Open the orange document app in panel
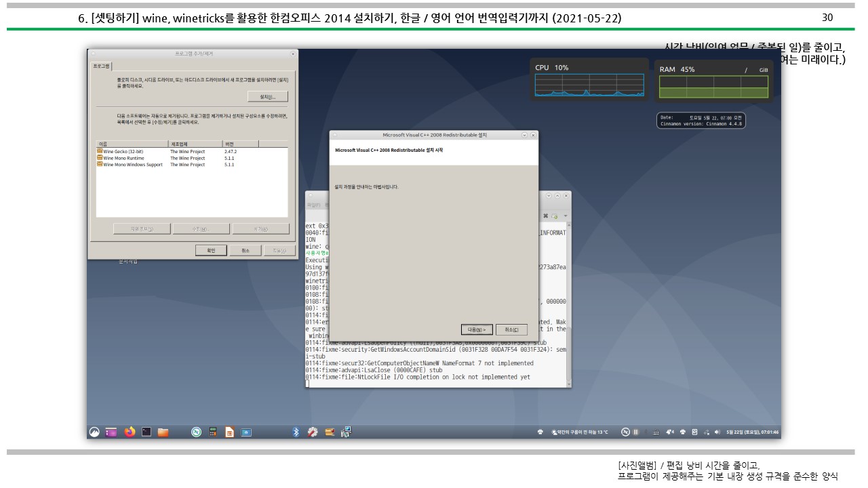This screenshot has height=488, width=868. [229, 432]
